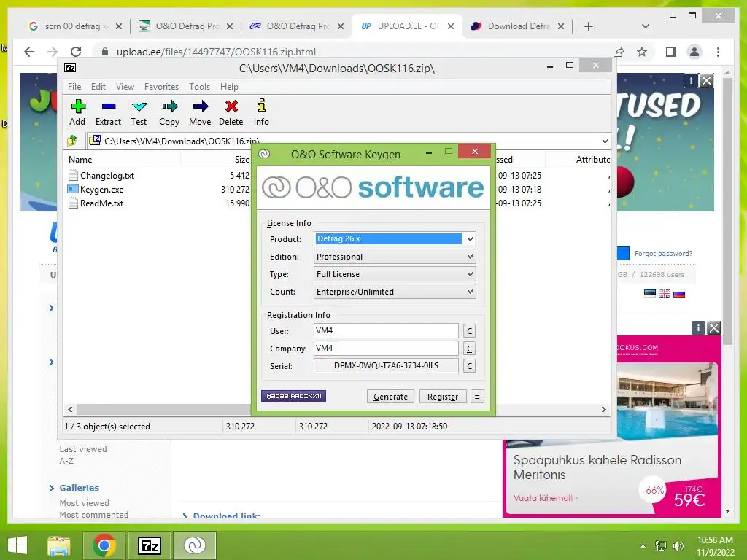Open Chrome tab search chevron
Image resolution: width=747 pixels, height=560 pixels.
tap(646, 26)
